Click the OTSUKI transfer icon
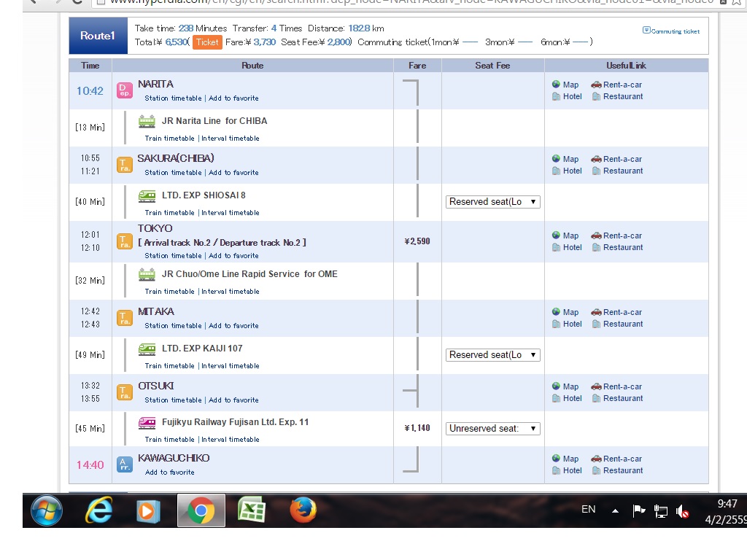The image size is (747, 560). pos(125,392)
